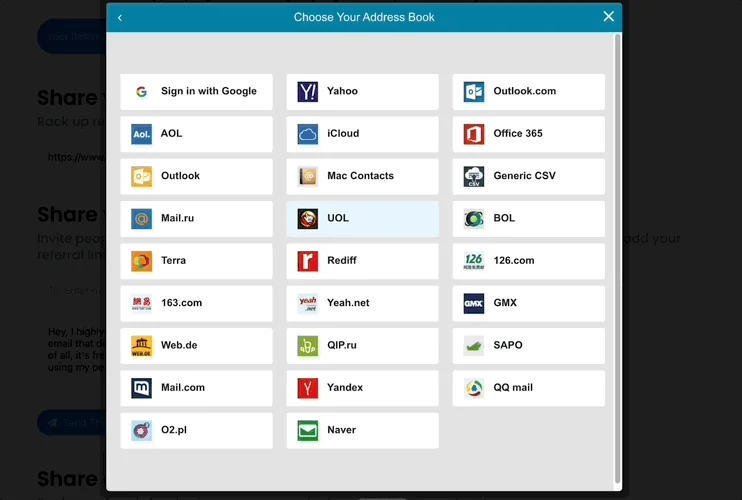Choose the 'SAPO' label
Viewport: 742px width, 500px height.
[x=508, y=345]
